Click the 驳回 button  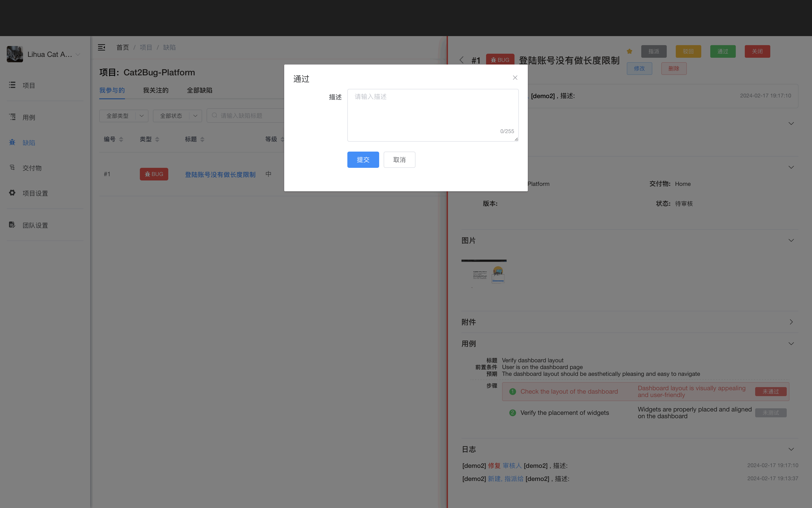point(688,51)
